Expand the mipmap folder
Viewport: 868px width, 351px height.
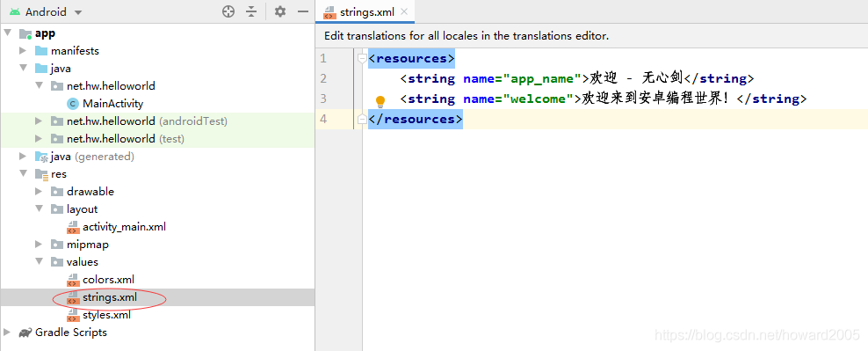point(39,244)
